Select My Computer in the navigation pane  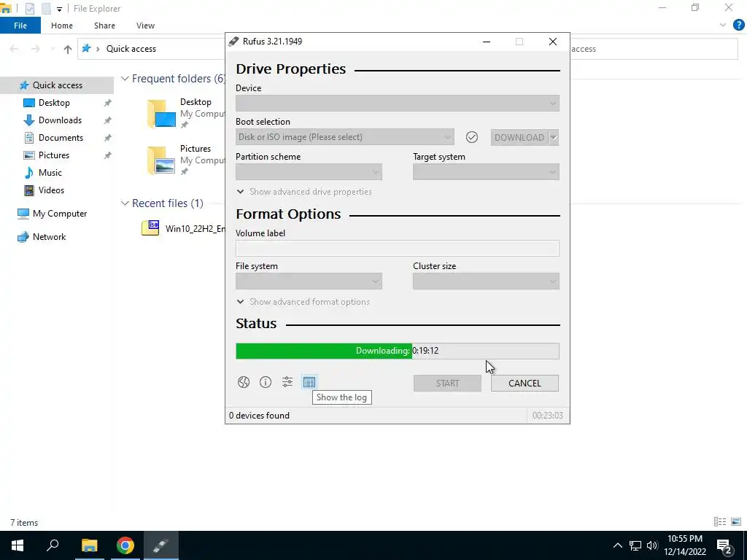click(60, 214)
